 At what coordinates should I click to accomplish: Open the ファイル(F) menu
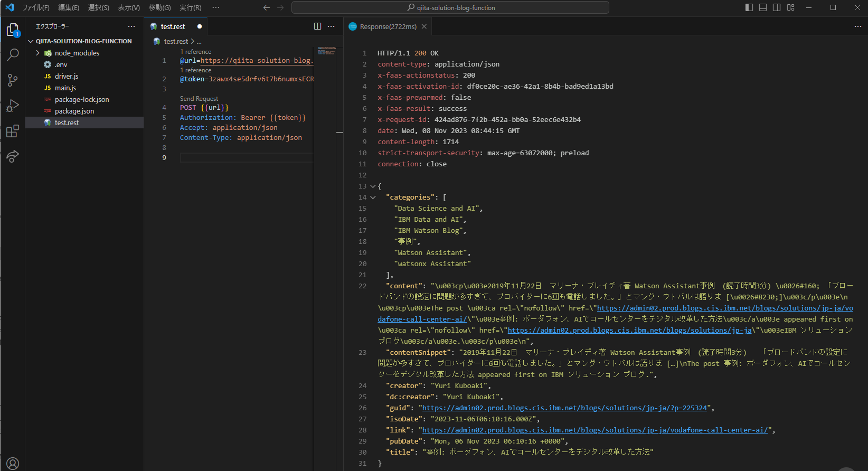coord(36,7)
